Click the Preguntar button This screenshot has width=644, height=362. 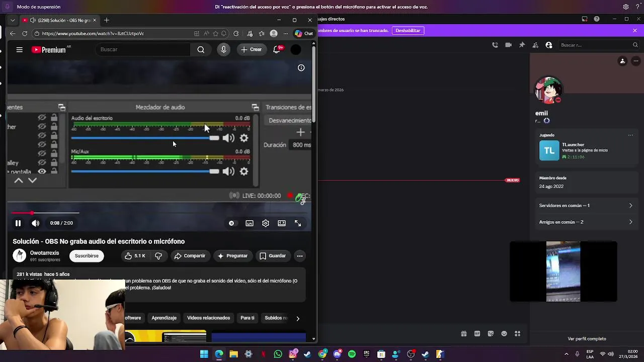click(232, 256)
